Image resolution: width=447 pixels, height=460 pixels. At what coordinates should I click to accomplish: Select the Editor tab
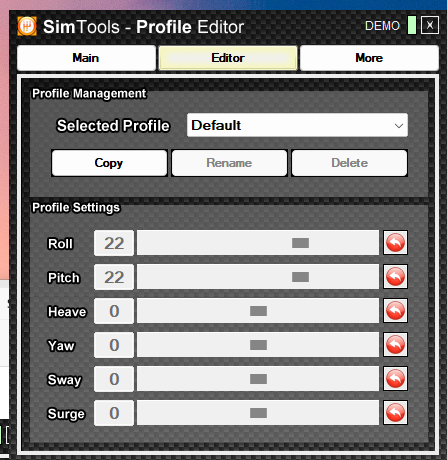coord(228,58)
